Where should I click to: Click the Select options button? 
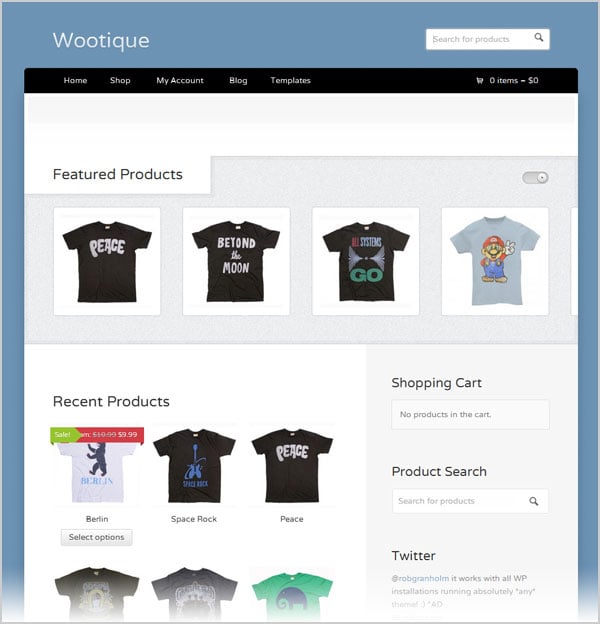pyautogui.click(x=96, y=537)
